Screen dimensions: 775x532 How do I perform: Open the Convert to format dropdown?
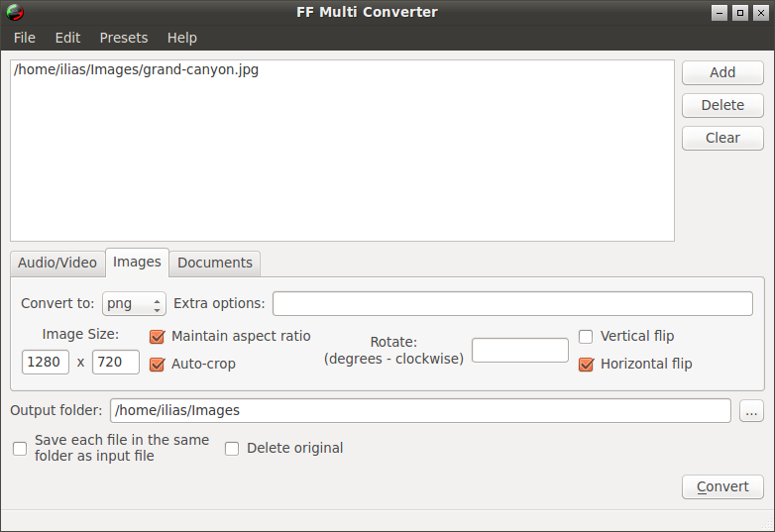(x=134, y=303)
